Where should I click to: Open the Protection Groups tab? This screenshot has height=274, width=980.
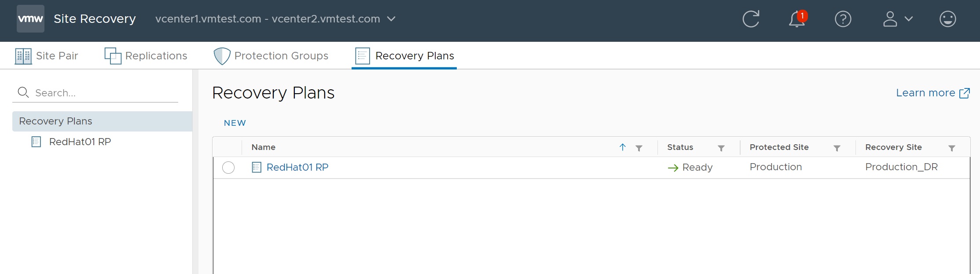point(271,56)
